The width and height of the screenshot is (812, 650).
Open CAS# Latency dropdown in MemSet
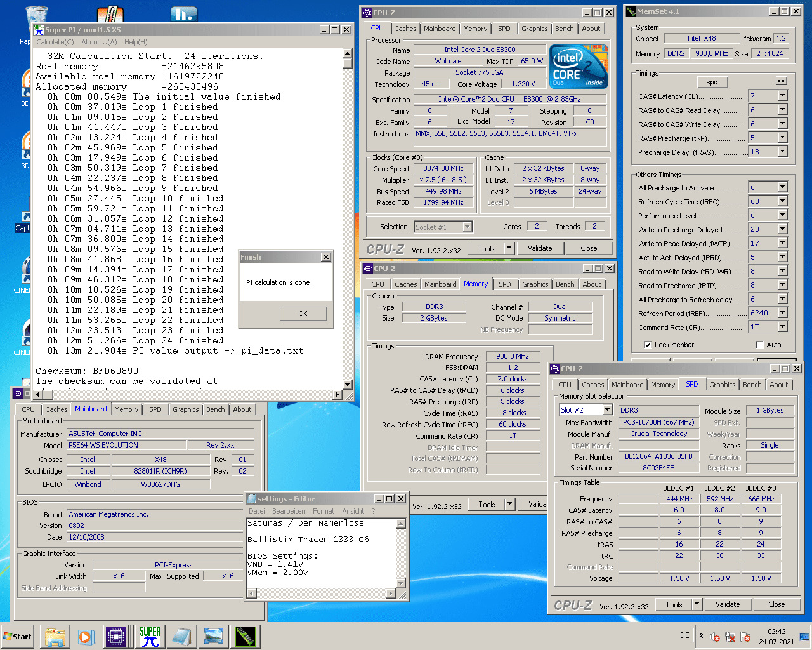(782, 96)
